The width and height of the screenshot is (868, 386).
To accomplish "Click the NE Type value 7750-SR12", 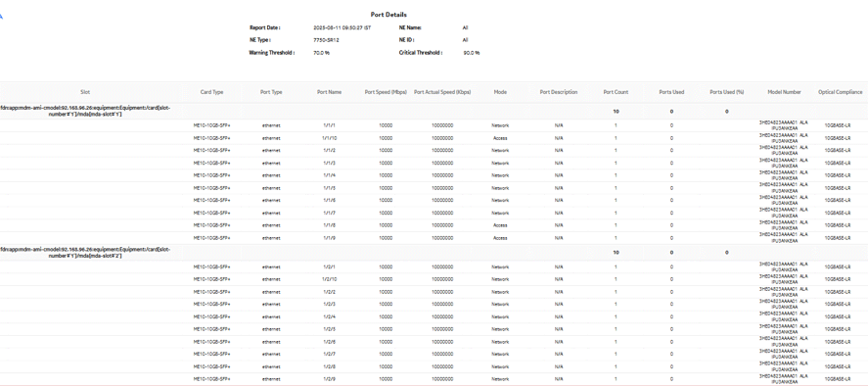I will pyautogui.click(x=326, y=40).
